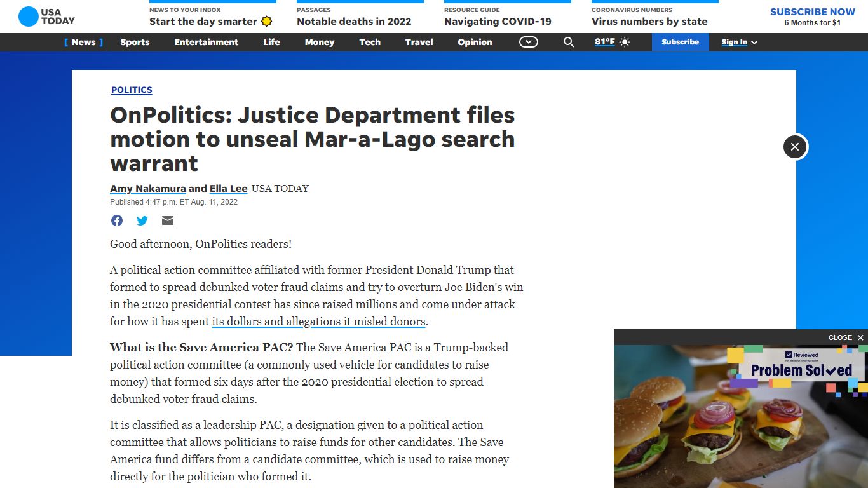868x488 pixels.
Task: Share article on Twitter
Action: 142,220
